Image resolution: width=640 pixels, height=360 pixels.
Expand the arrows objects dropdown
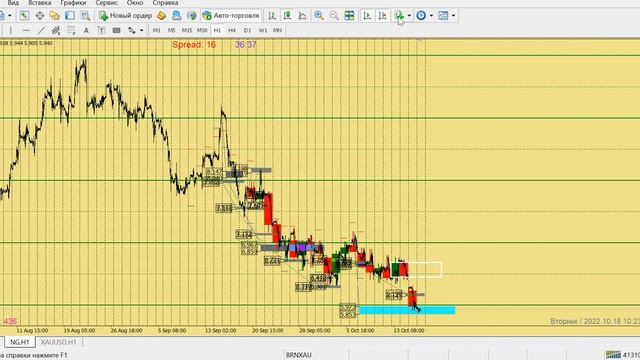(142, 30)
